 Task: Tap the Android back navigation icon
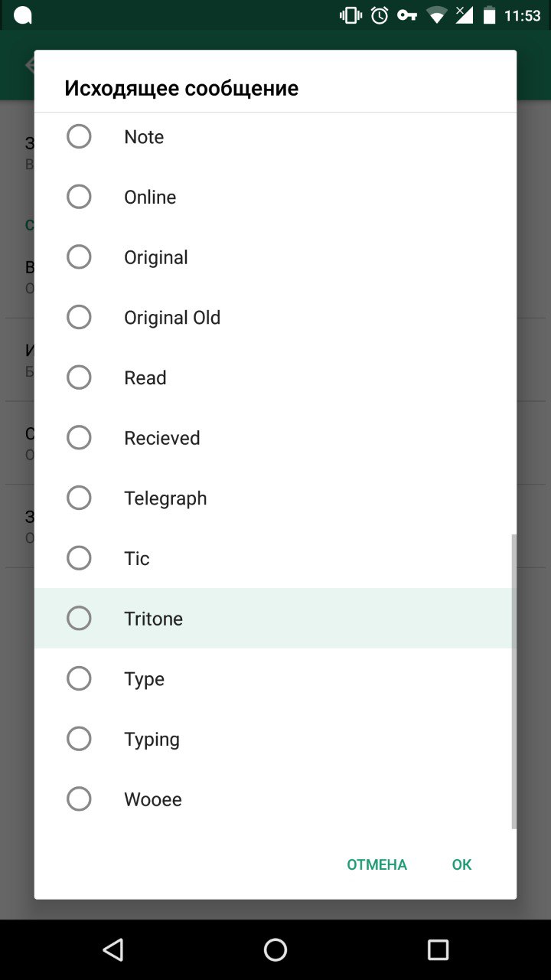(x=113, y=950)
